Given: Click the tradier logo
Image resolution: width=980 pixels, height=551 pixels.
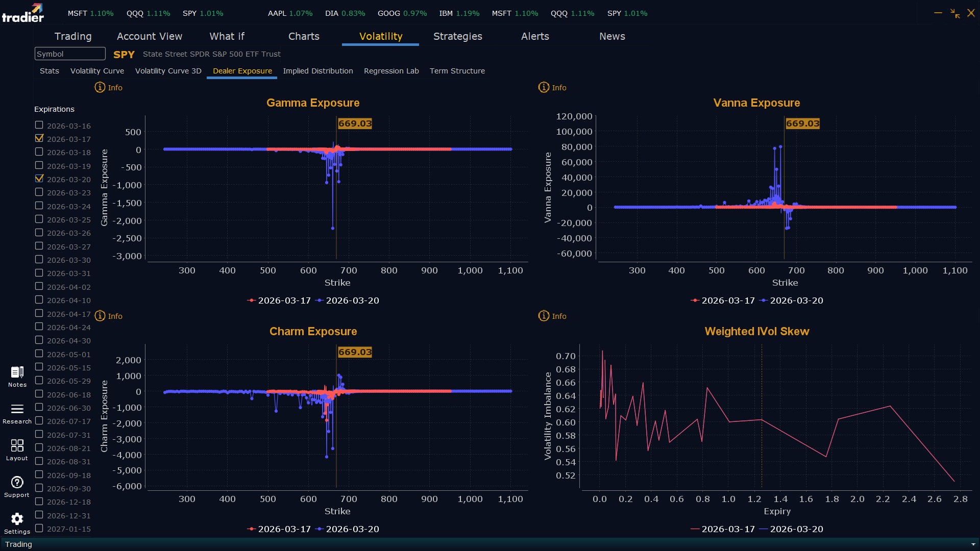Looking at the screenshot, I should 23,13.
